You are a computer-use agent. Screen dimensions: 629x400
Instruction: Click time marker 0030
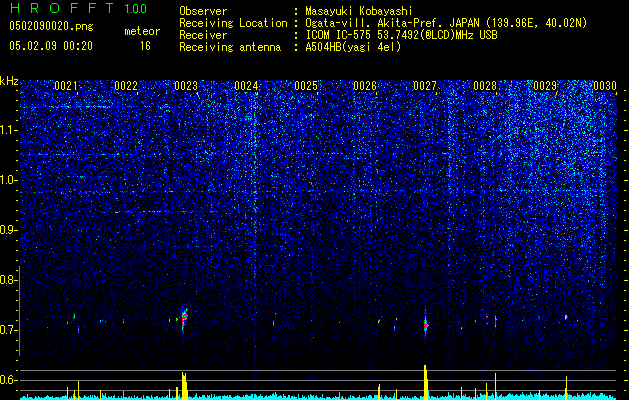pos(605,86)
